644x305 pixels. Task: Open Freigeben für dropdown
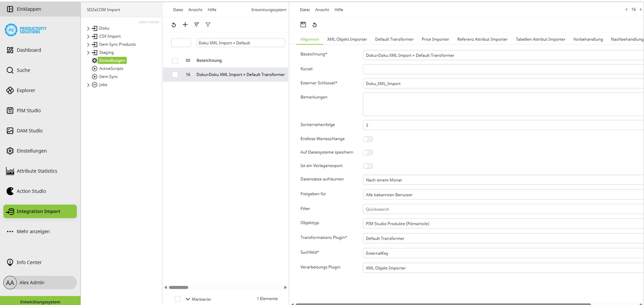point(503,195)
